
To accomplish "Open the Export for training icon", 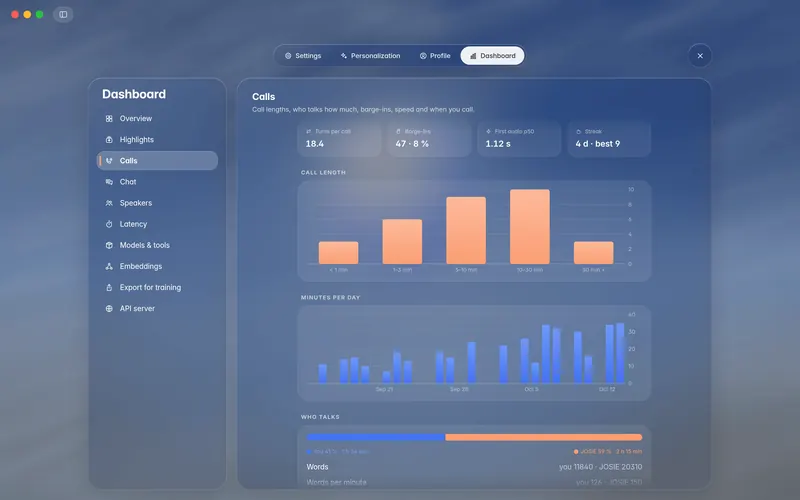I will tap(109, 287).
